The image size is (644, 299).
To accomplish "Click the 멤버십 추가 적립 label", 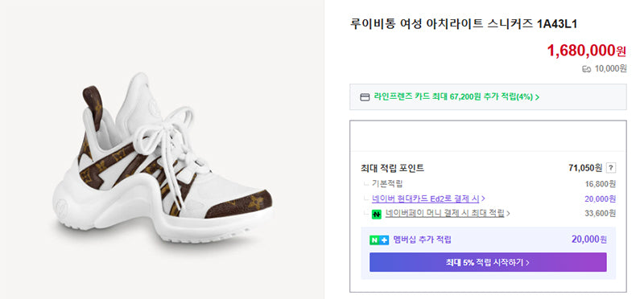I will [x=422, y=240].
